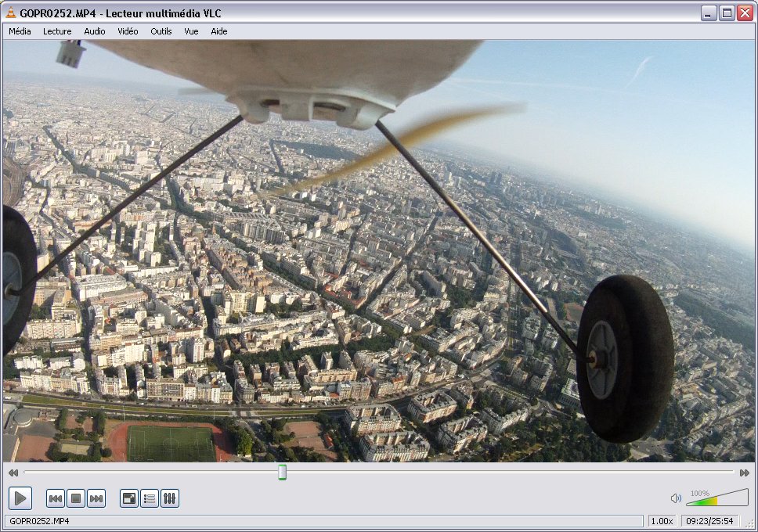Stop playback with the Stop button
Screen dimensions: 758x532
pos(76,498)
